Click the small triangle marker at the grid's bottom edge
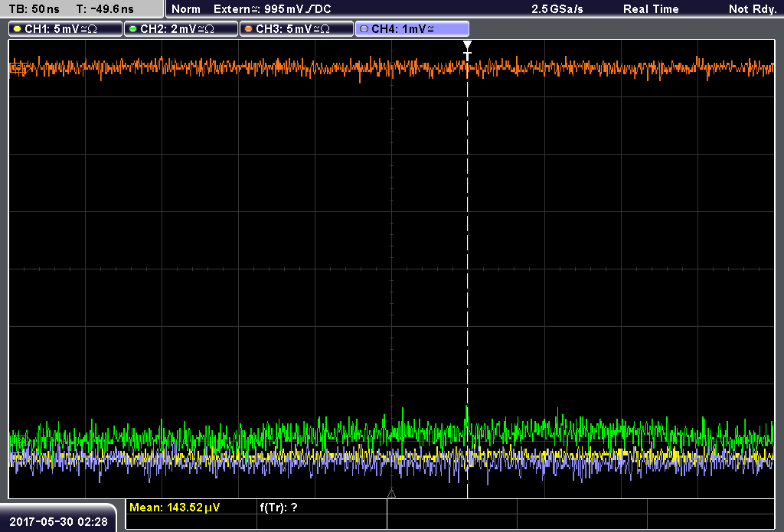Image resolution: width=784 pixels, height=532 pixels. tap(391, 494)
